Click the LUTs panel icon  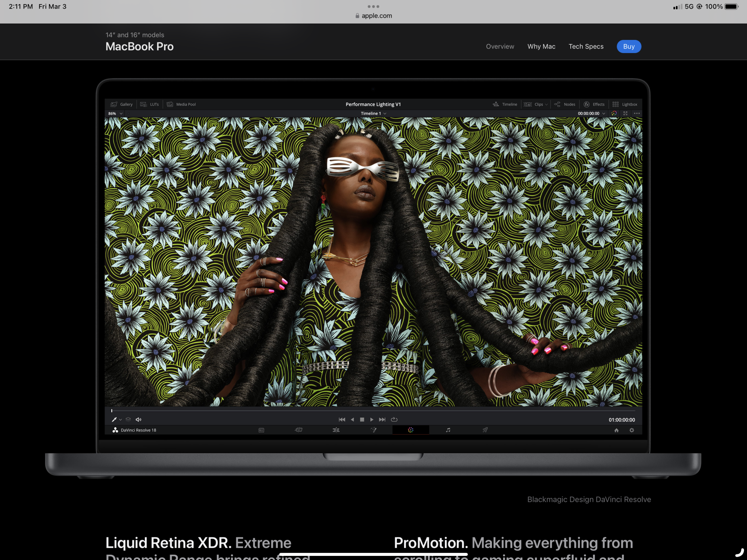click(x=144, y=104)
